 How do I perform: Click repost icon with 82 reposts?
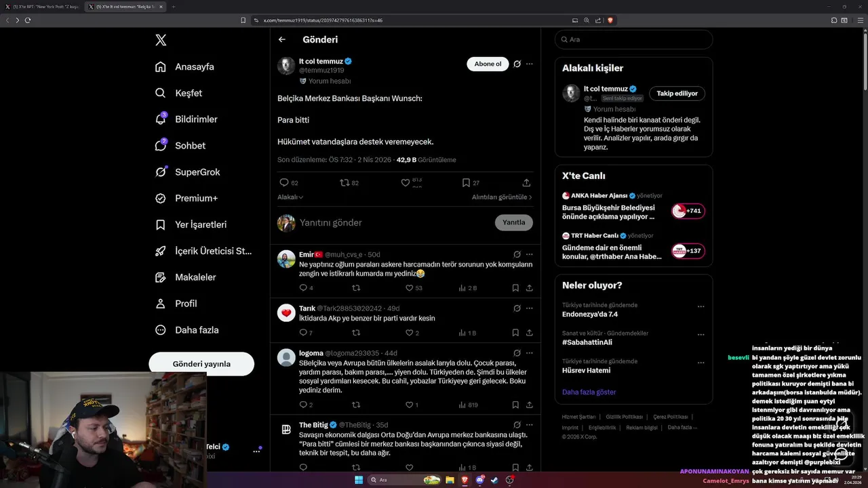coord(344,183)
